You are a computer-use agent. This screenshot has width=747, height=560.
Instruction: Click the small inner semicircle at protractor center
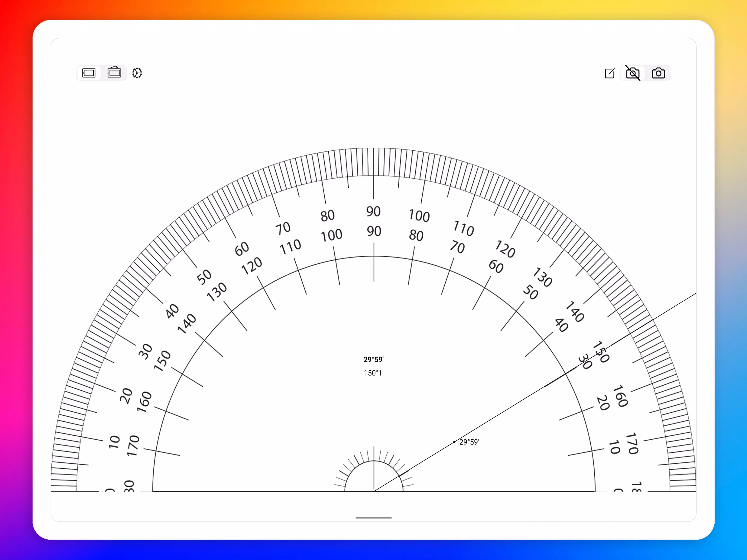click(374, 476)
